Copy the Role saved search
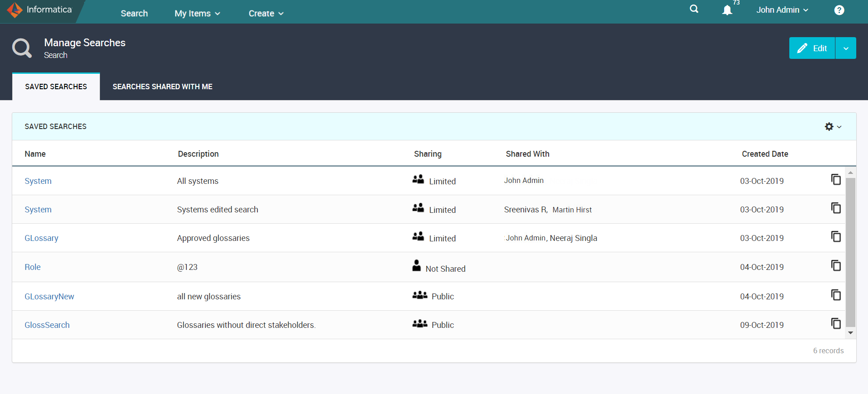868x394 pixels. 836,265
